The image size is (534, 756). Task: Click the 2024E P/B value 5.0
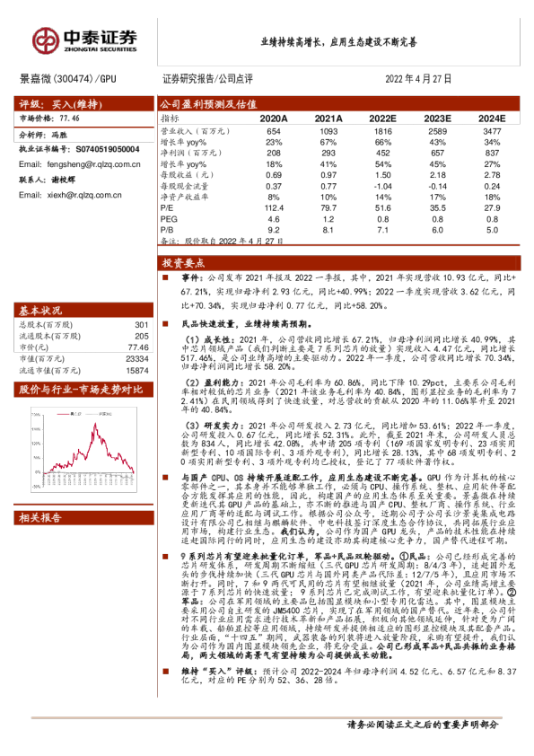[492, 230]
